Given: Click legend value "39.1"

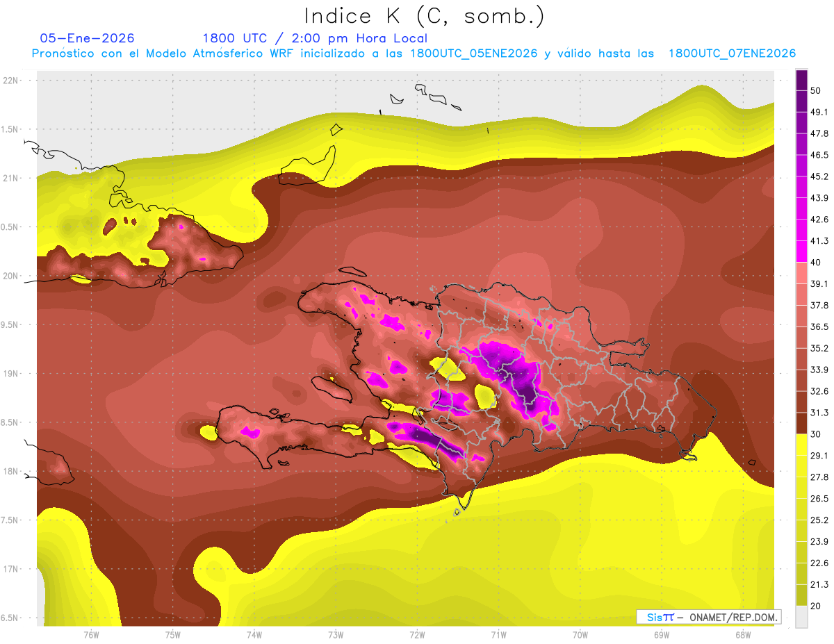Looking at the screenshot, I should point(819,284).
